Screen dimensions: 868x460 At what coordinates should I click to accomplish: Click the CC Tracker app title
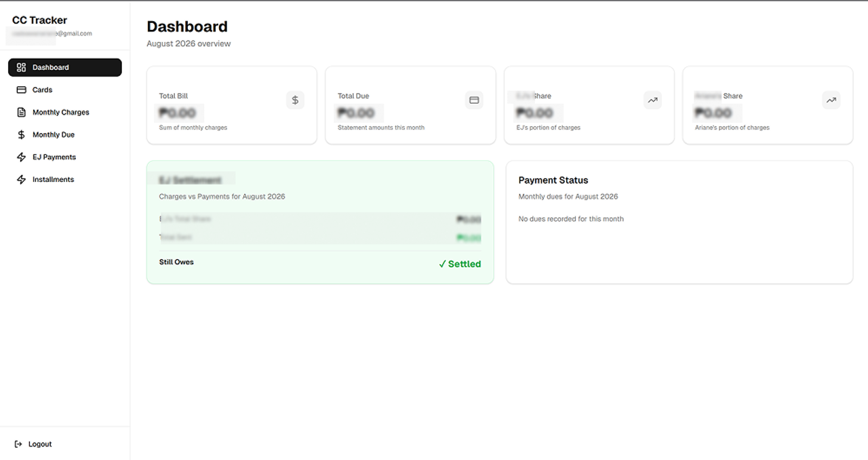point(39,20)
